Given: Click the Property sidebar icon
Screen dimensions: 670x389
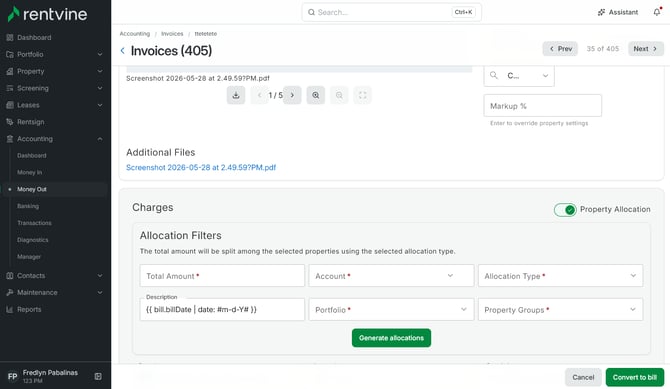Looking at the screenshot, I should (10, 71).
